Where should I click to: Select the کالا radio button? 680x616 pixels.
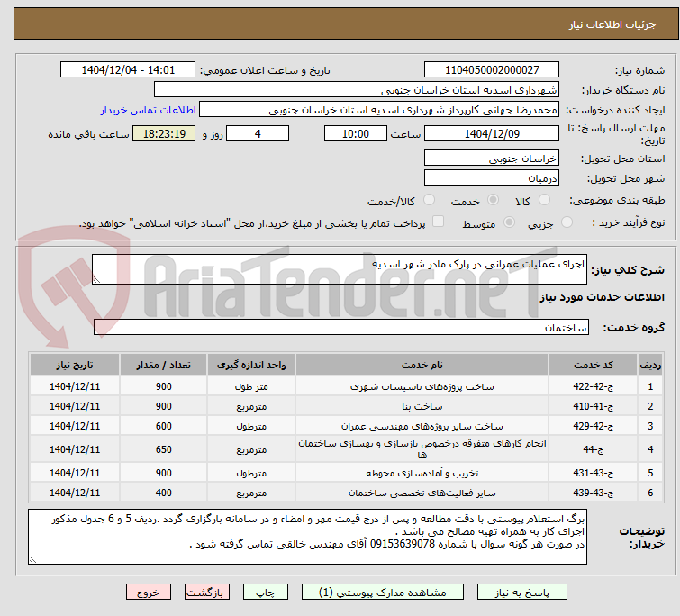544,200
